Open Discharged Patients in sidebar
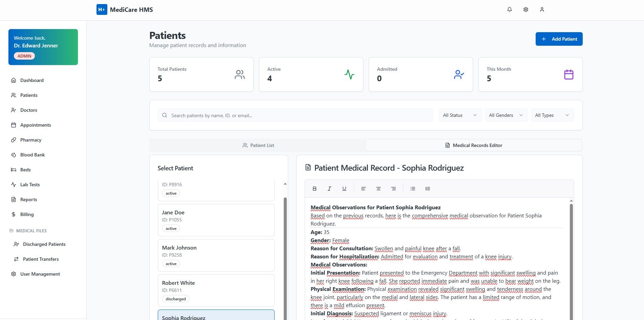This screenshot has height=320, width=644. coord(44,244)
